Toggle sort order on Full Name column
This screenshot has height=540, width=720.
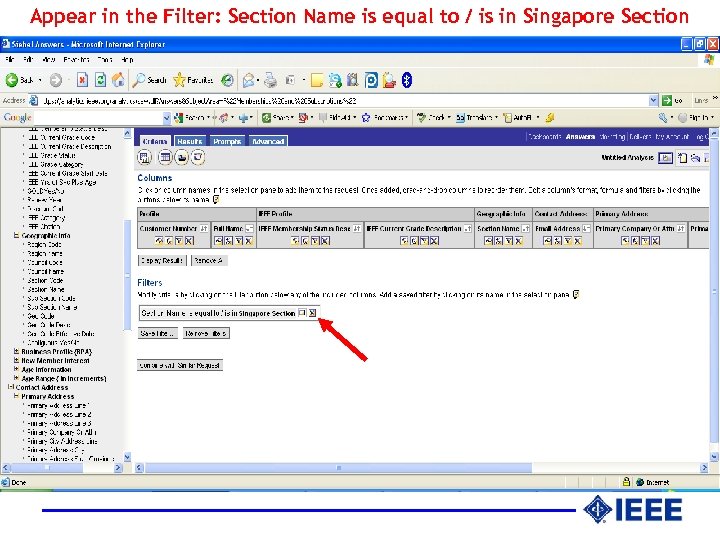(x=249, y=228)
